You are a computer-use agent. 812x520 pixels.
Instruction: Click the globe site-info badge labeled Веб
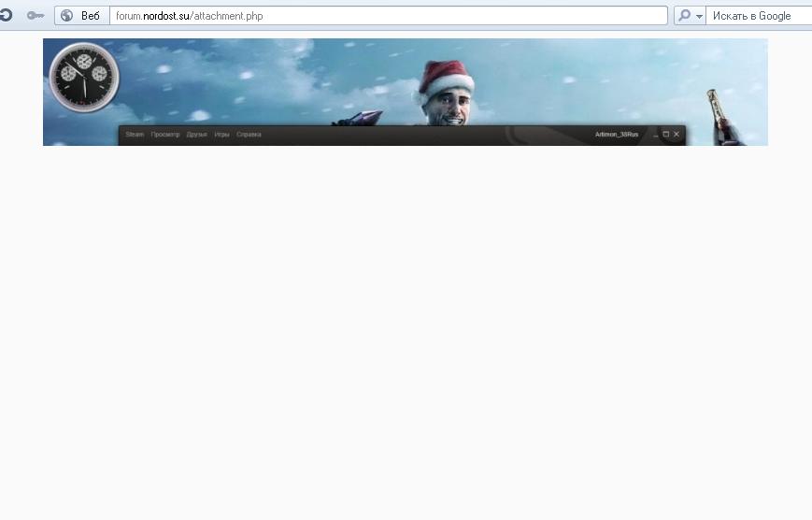point(82,16)
